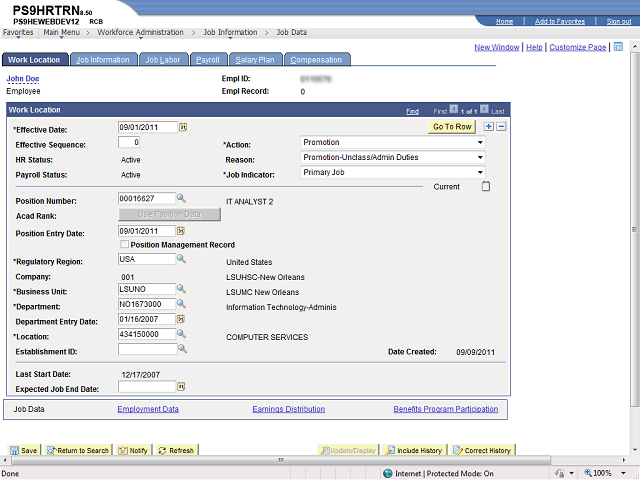Image resolution: width=640 pixels, height=480 pixels.
Task: Open Job Information breadcrumb menu
Action: click(230, 32)
